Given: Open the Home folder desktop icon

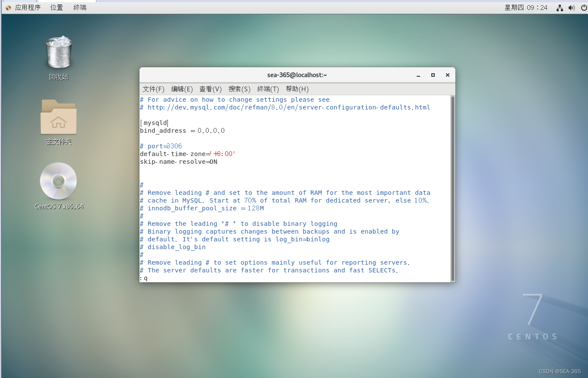Looking at the screenshot, I should (59, 117).
